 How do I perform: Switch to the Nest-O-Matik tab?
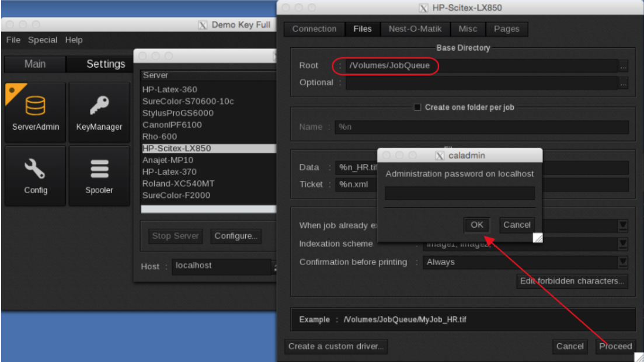(415, 29)
